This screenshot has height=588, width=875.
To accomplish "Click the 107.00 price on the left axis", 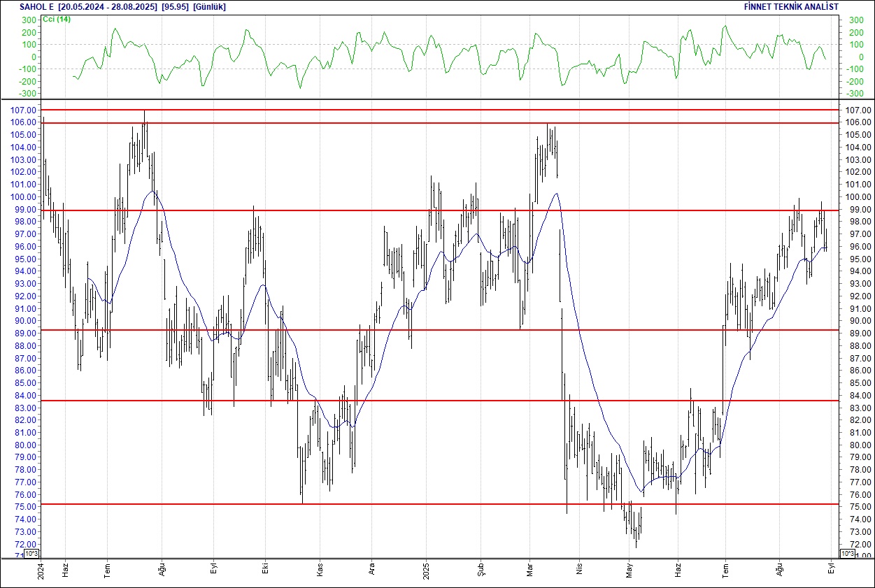I will 24,110.
